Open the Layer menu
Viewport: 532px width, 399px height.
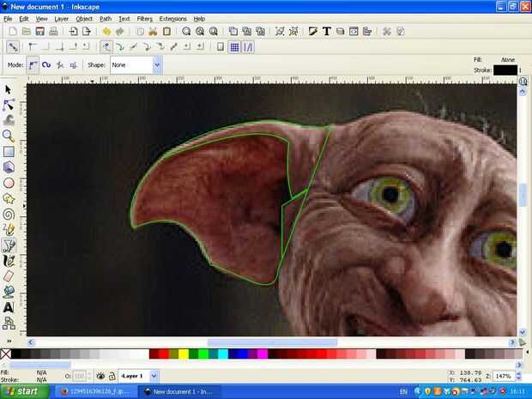pos(62,19)
